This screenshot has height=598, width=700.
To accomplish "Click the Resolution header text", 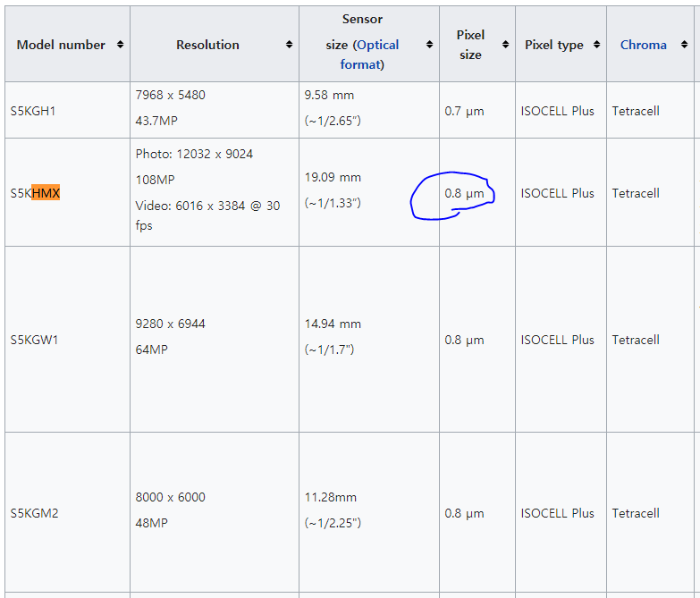I will (x=207, y=45).
